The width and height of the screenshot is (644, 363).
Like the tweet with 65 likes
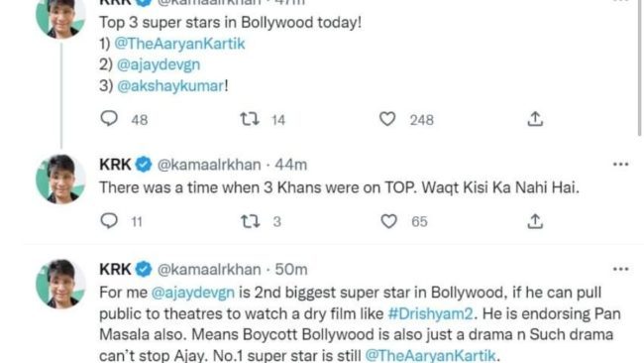coord(388,221)
